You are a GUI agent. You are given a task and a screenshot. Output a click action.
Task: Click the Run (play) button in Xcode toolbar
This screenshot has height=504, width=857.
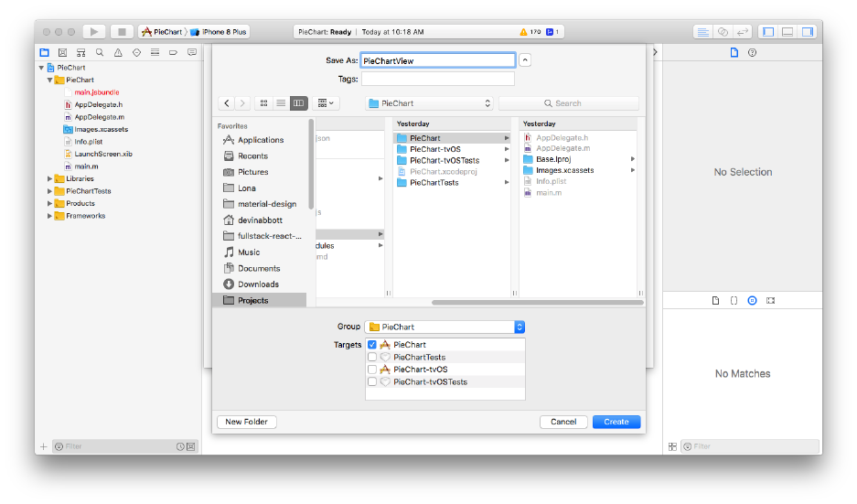click(x=94, y=32)
